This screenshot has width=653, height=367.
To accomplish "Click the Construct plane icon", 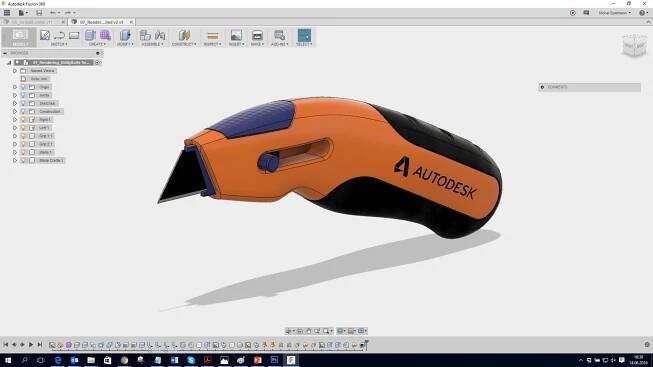I will pos(184,35).
